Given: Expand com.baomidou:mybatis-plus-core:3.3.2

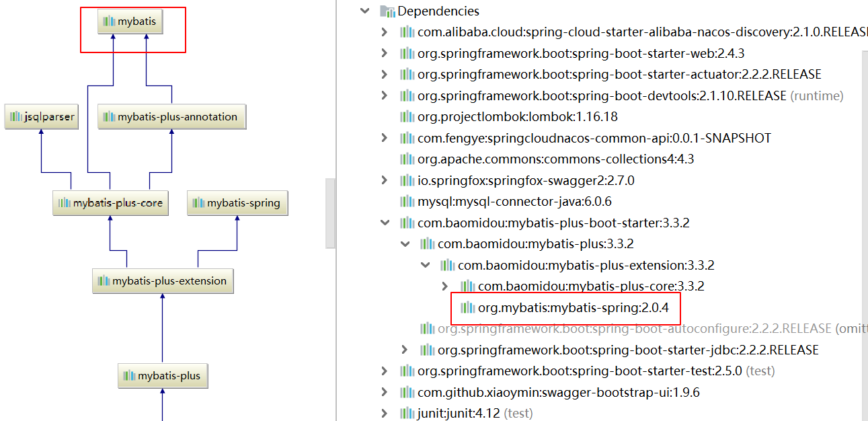Looking at the screenshot, I should coord(444,286).
